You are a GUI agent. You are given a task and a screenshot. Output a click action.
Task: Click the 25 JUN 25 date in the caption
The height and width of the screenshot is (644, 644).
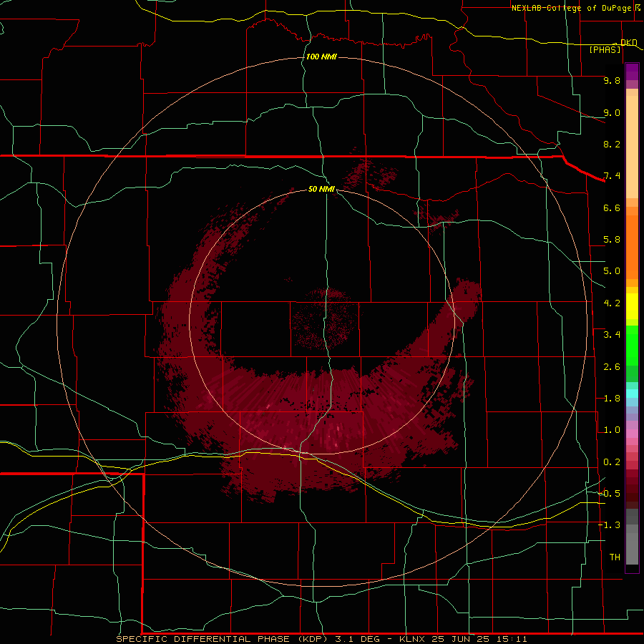pyautogui.click(x=459, y=639)
